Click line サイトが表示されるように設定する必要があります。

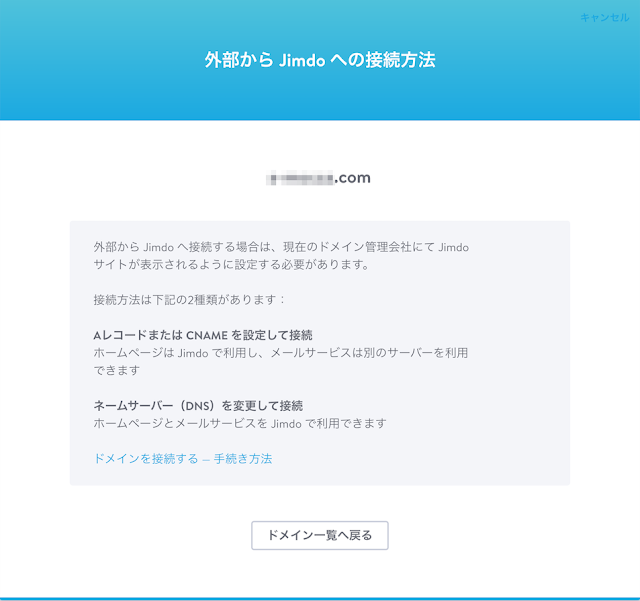(231, 265)
